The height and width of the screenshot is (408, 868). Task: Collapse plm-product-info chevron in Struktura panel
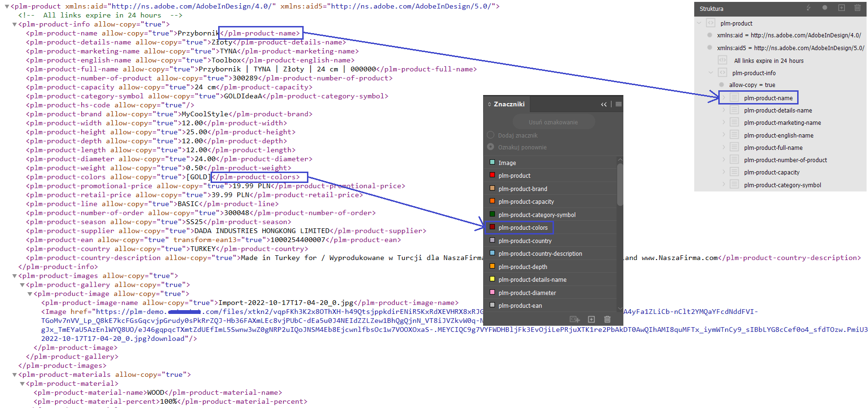[711, 73]
